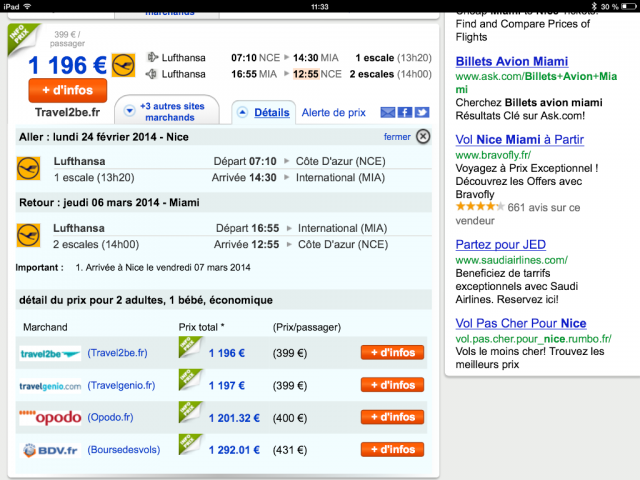Click main orange + d'infos button
This screenshot has width=640, height=480.
[x=68, y=90]
